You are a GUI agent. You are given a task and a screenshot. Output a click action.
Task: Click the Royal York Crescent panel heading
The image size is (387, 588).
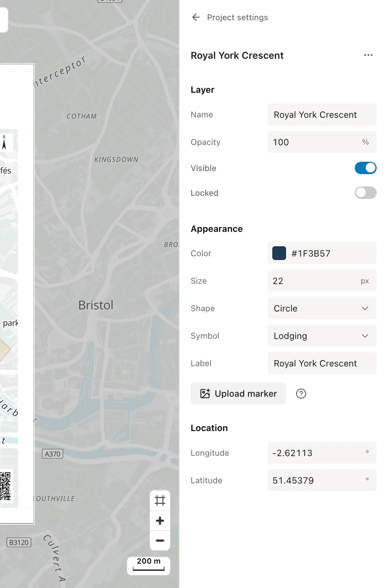click(x=237, y=55)
